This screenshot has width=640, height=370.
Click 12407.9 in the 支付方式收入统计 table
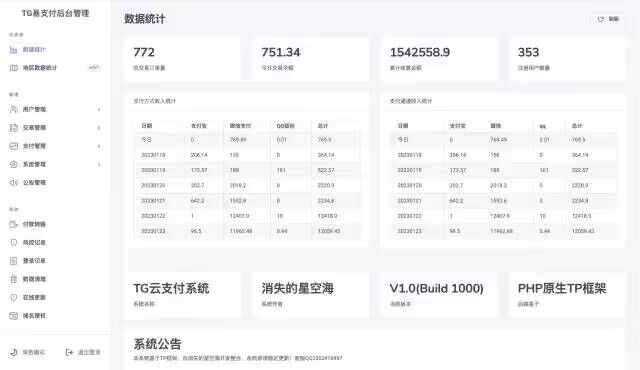tap(239, 216)
